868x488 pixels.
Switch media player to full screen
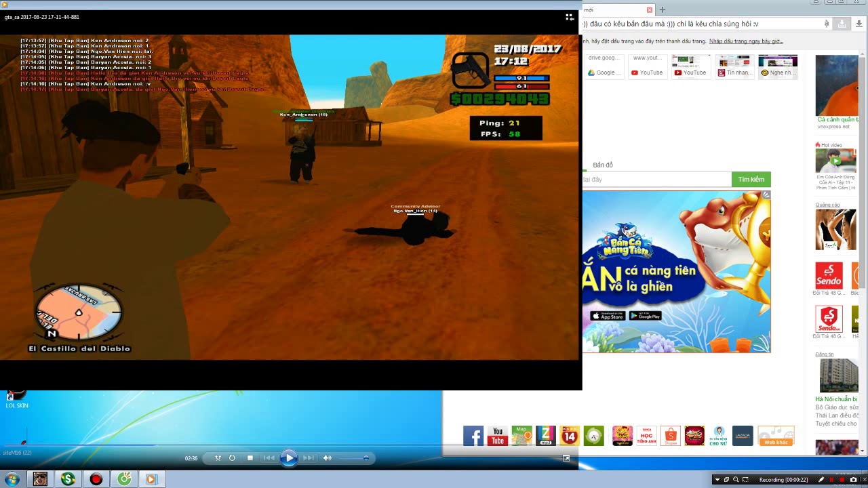(566, 458)
